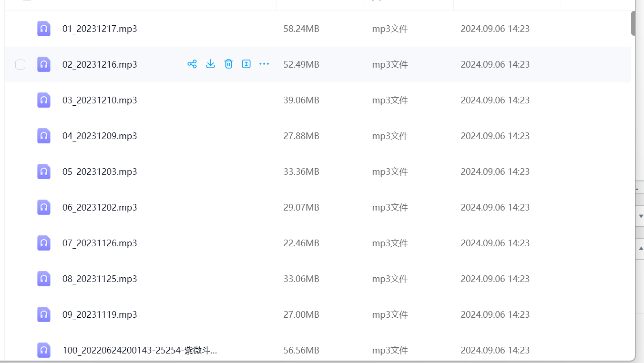Share the 02_20231216.mp3 file
644x363 pixels.
click(192, 64)
